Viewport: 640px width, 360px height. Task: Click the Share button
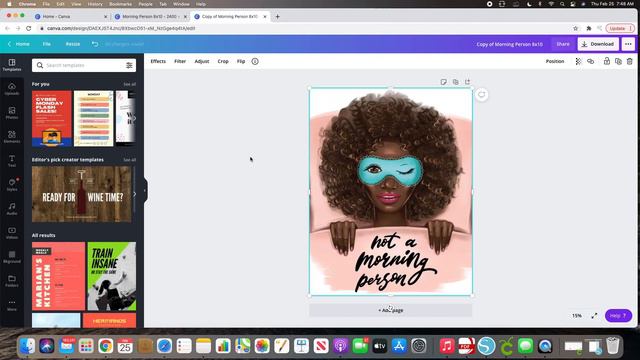[563, 44]
